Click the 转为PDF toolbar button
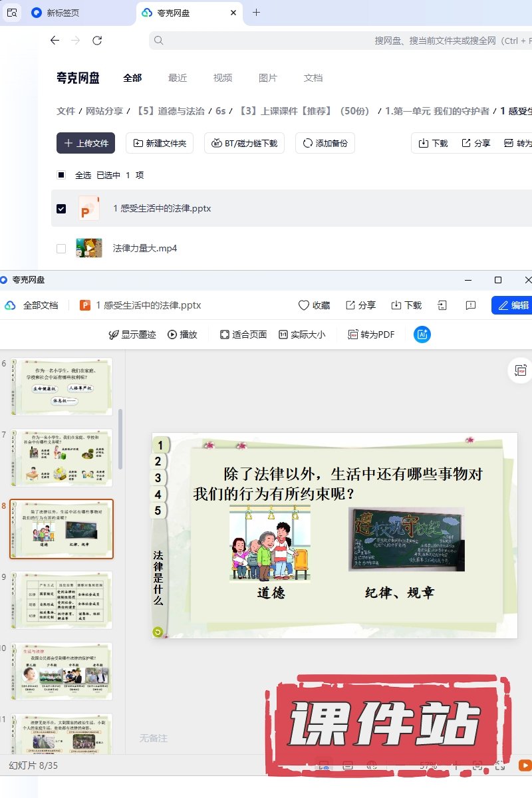The image size is (532, 798). point(371,334)
